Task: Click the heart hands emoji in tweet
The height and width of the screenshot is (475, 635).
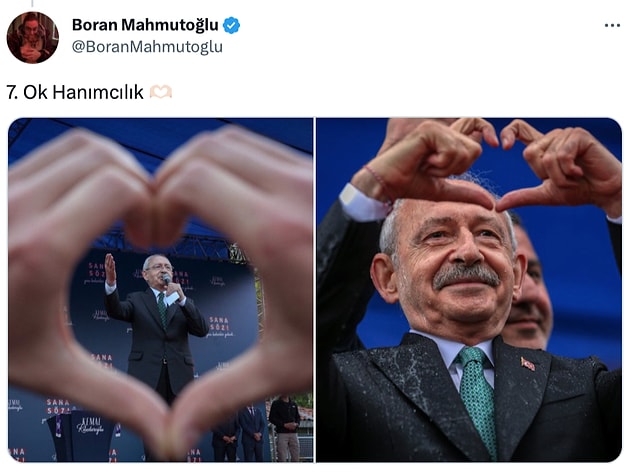Action: [161, 92]
